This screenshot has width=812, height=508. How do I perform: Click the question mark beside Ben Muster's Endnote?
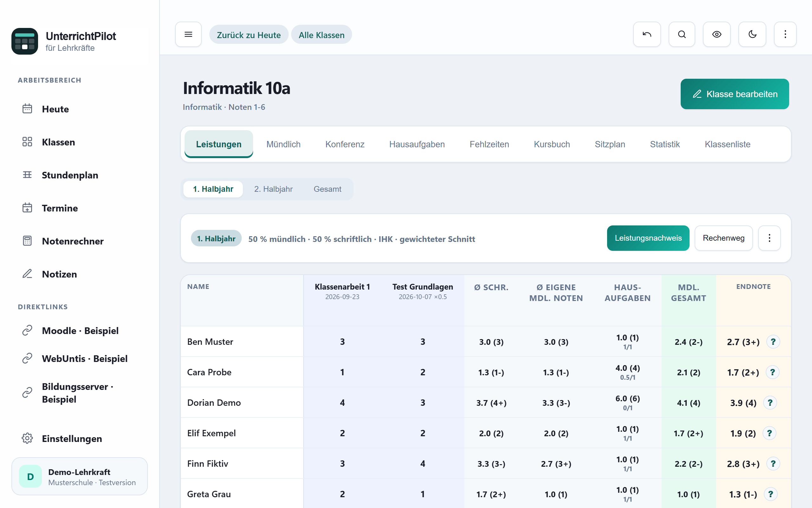(773, 342)
